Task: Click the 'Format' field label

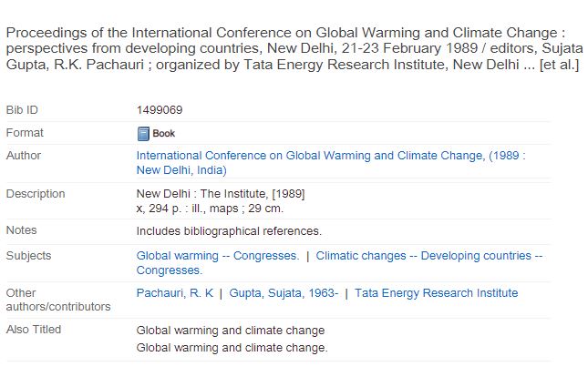Action: click(x=25, y=133)
